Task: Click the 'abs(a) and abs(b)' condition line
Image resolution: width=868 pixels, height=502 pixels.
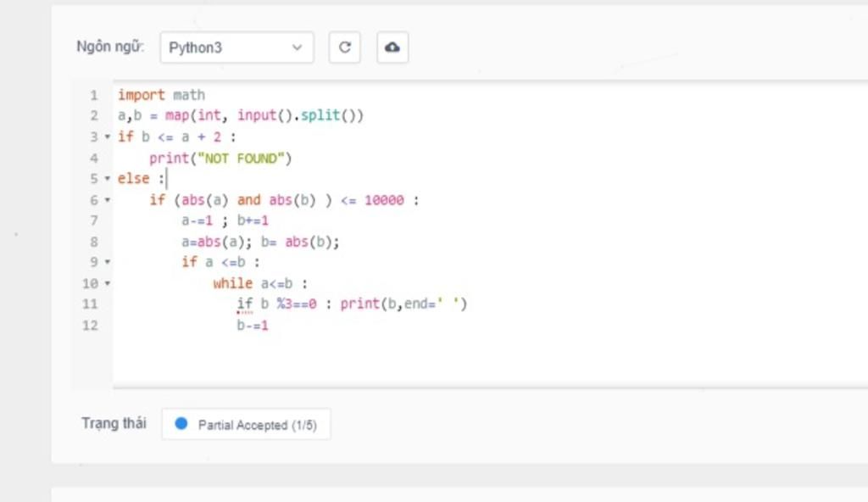Action: tap(284, 199)
